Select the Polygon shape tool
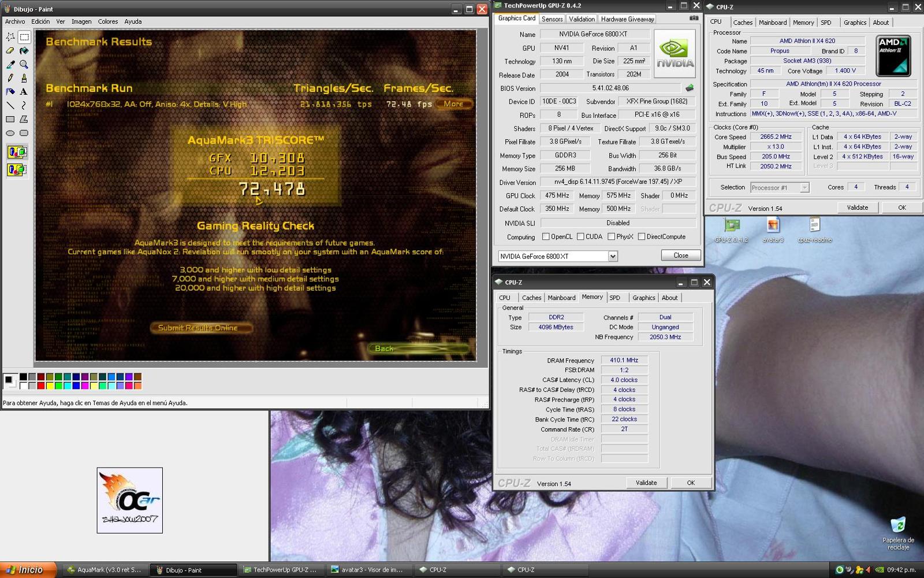The width and height of the screenshot is (924, 578). coord(24,119)
